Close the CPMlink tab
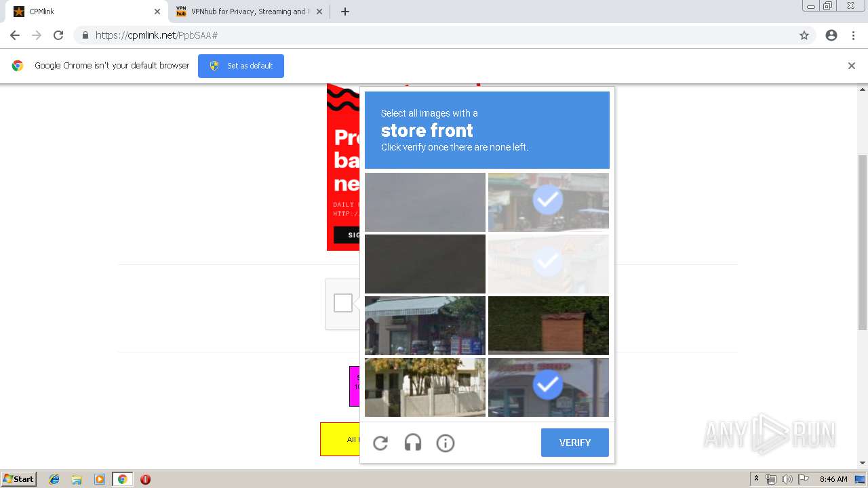868x488 pixels. pyautogui.click(x=157, y=12)
